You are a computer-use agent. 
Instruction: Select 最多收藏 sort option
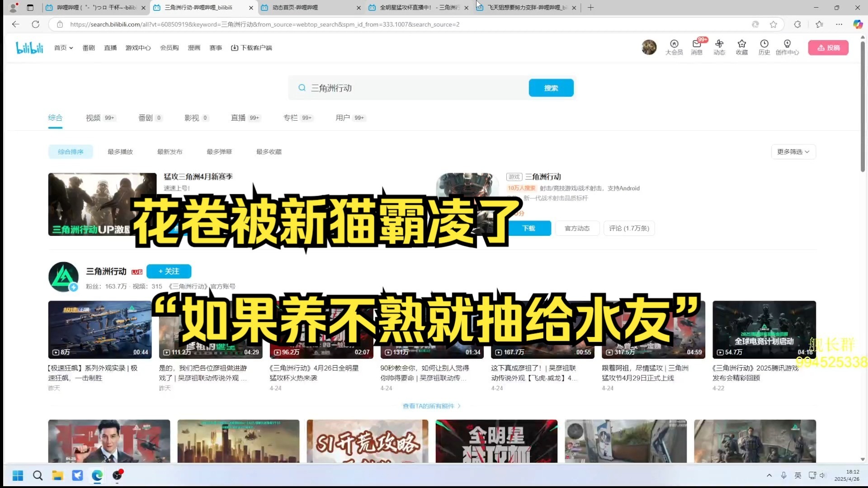(x=269, y=152)
